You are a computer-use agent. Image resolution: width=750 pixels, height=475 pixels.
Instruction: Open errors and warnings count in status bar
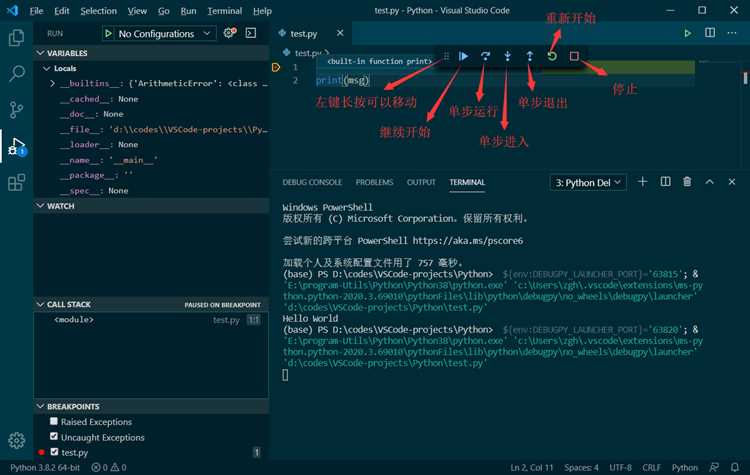[x=109, y=467]
